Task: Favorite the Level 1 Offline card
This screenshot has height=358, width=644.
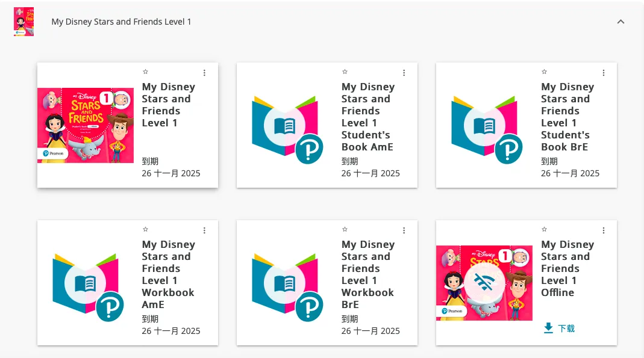Action: (x=544, y=229)
